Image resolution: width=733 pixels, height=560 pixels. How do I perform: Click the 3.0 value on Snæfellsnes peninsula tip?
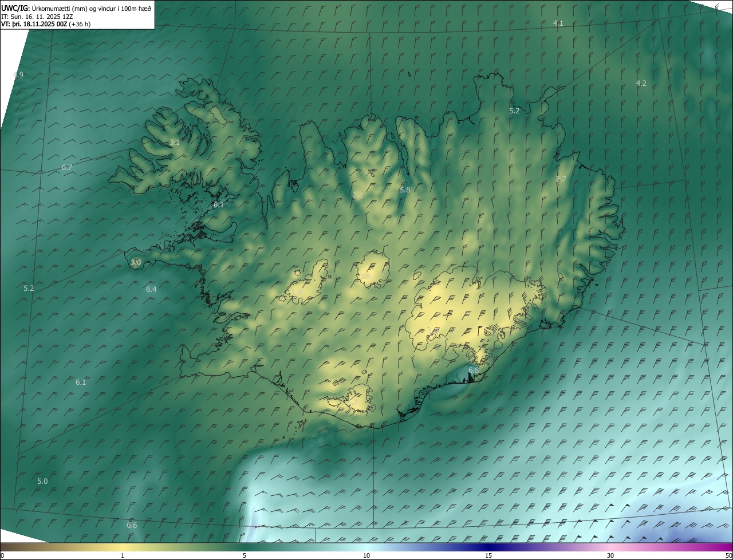[136, 262]
